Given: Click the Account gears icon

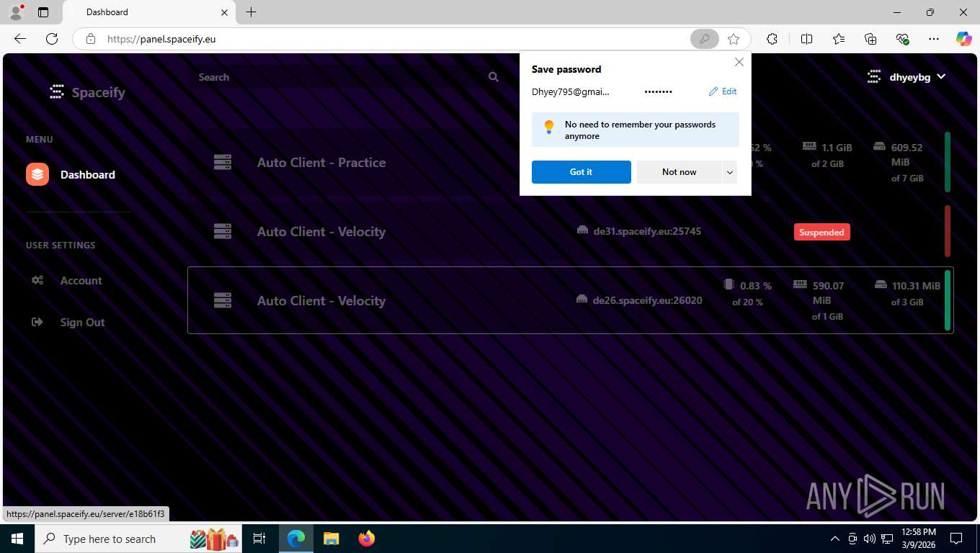Looking at the screenshot, I should coord(37,280).
